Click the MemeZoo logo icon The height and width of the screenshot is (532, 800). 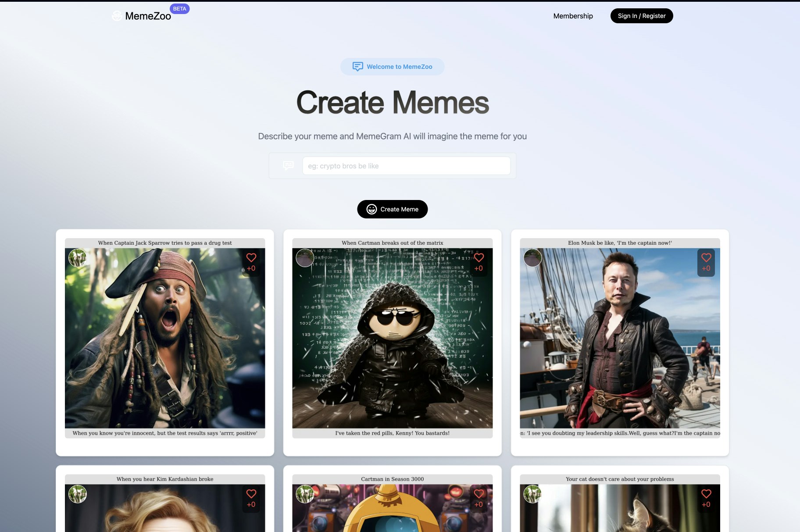click(117, 16)
